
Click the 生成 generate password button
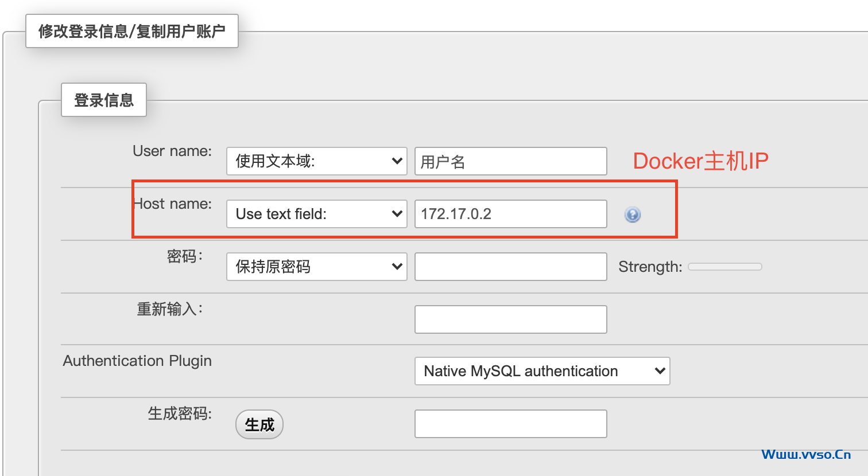pos(259,424)
